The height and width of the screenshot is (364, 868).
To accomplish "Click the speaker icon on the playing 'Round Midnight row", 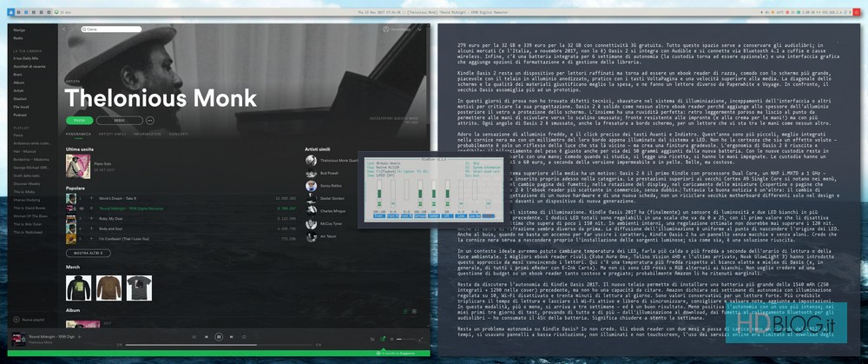I will [x=82, y=208].
